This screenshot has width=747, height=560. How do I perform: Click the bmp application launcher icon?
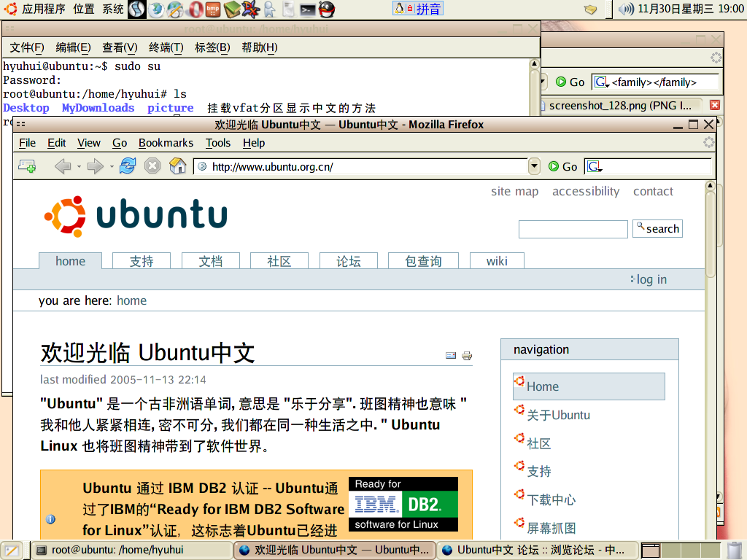pyautogui.click(x=212, y=9)
